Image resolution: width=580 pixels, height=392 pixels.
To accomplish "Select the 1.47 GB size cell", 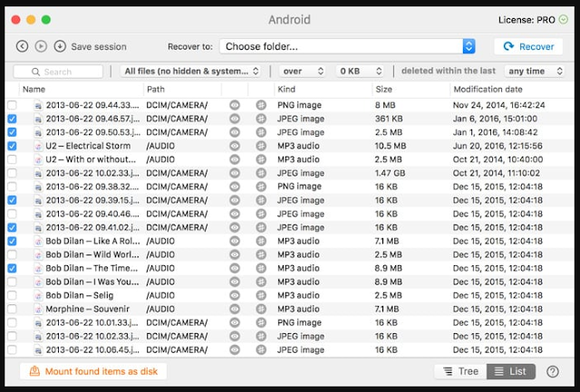I will 390,173.
